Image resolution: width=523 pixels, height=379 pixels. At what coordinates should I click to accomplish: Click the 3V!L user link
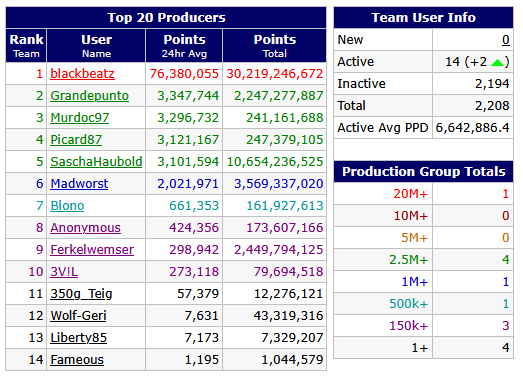coord(64,272)
